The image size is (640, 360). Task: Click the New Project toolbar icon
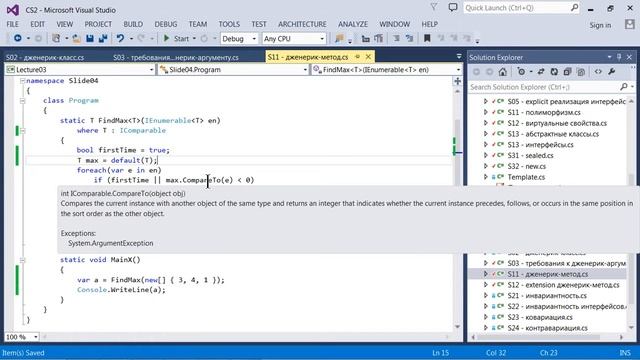(56, 38)
